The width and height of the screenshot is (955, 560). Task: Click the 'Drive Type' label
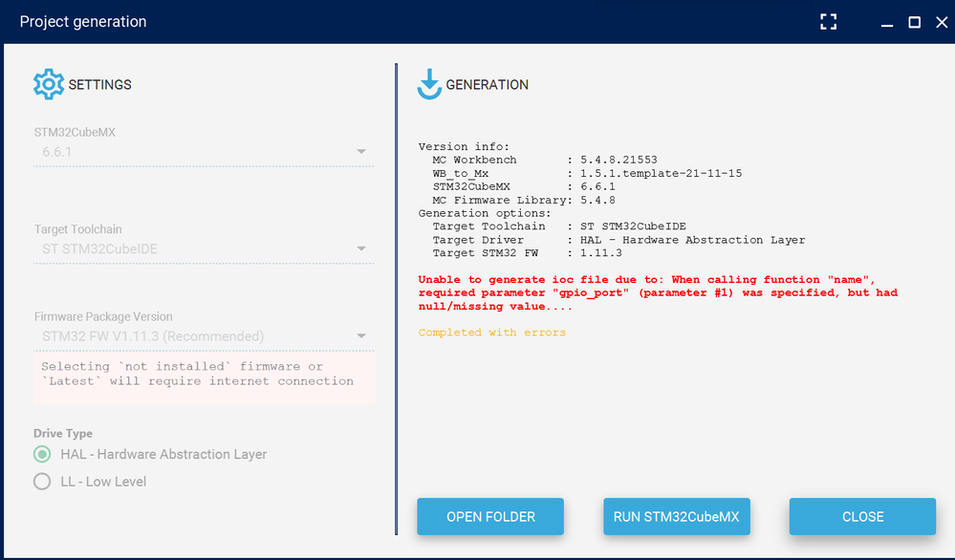[x=63, y=434]
